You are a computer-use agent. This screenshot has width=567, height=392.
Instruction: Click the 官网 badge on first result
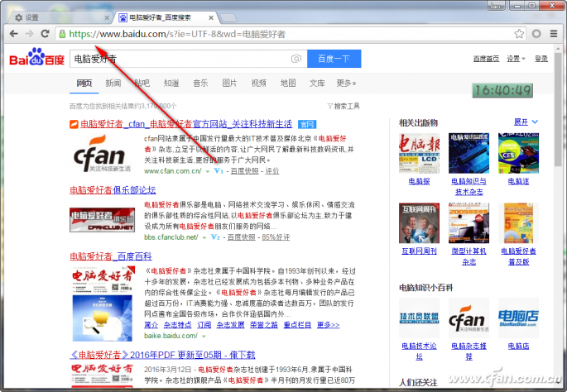[x=307, y=125]
